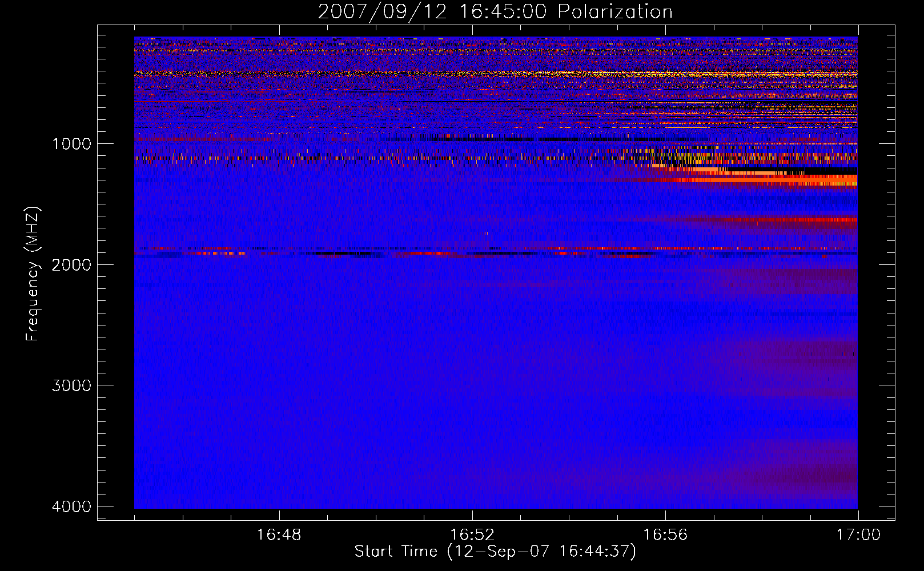Click the 1000 frequency tick label
This screenshot has width=924, height=571.
(72, 144)
